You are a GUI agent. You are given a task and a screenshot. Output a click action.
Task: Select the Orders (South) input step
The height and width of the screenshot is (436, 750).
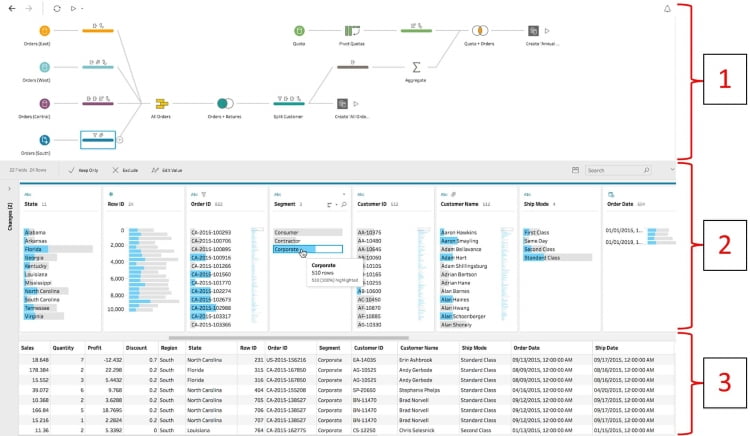coord(44,140)
